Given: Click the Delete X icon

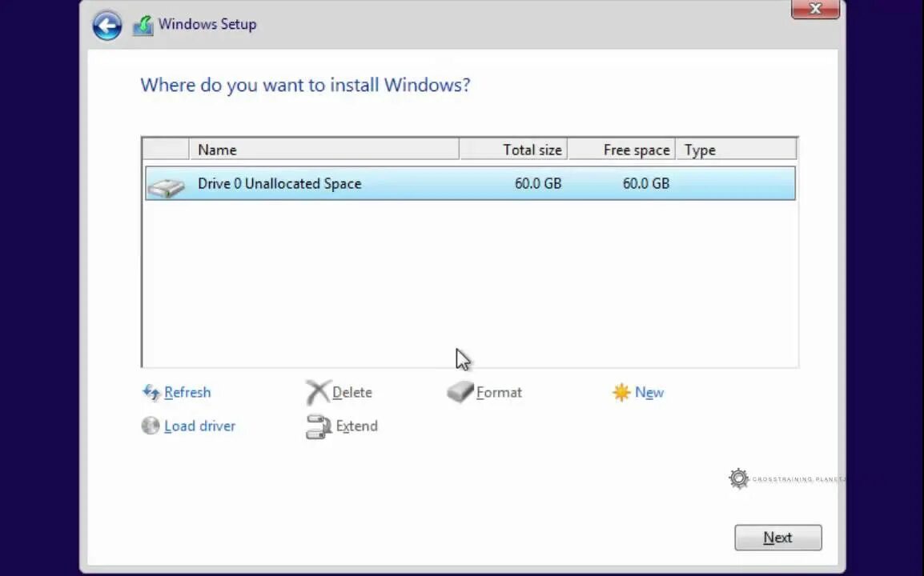Looking at the screenshot, I should 318,392.
